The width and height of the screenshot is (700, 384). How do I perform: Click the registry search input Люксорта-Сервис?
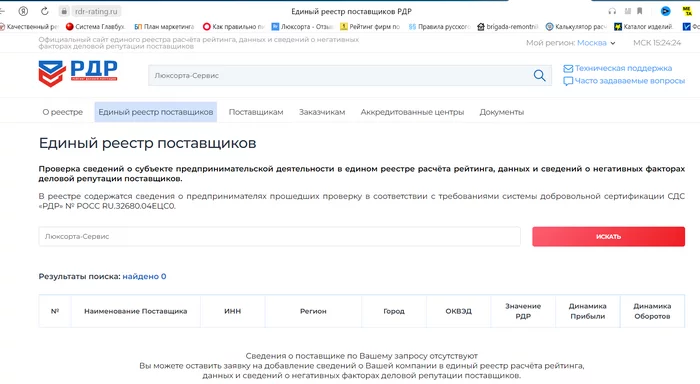tap(279, 236)
